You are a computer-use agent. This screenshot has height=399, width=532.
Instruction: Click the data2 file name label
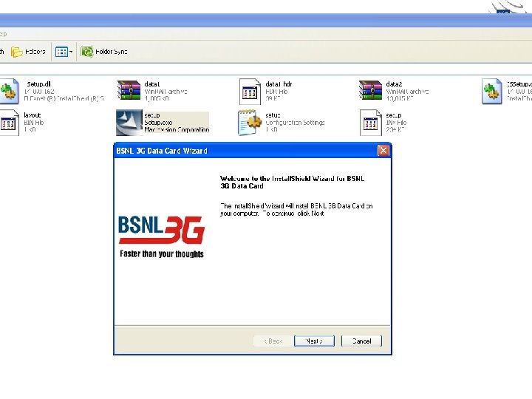(394, 83)
